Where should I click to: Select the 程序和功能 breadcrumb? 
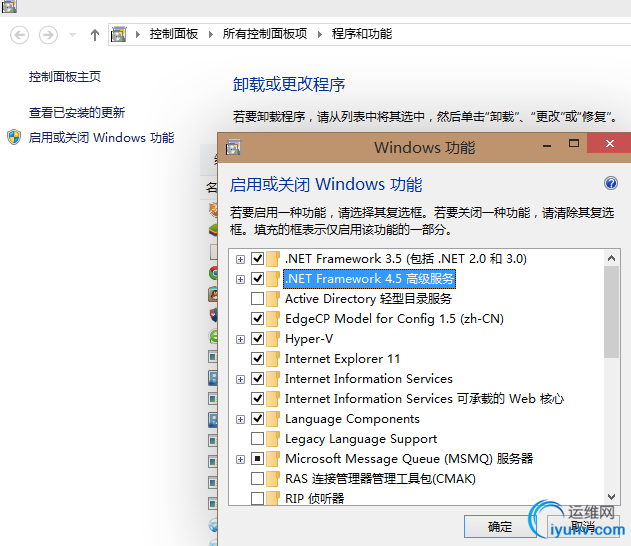(x=362, y=34)
